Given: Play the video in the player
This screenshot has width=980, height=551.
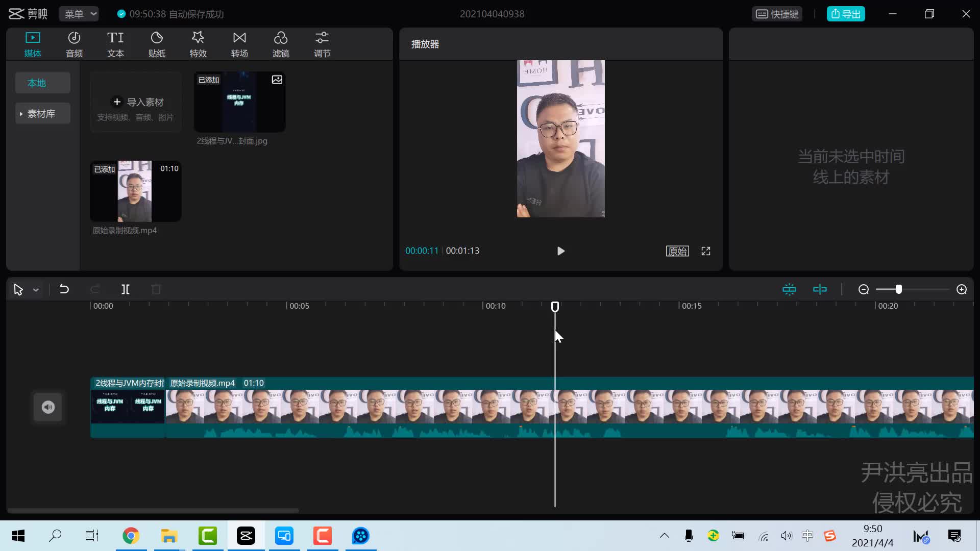Looking at the screenshot, I should 560,251.
